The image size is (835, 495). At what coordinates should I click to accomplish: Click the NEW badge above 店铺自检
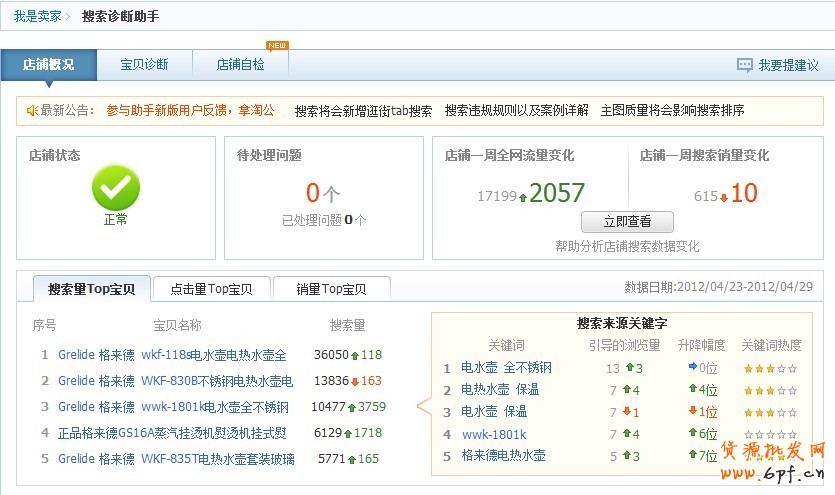[x=277, y=45]
